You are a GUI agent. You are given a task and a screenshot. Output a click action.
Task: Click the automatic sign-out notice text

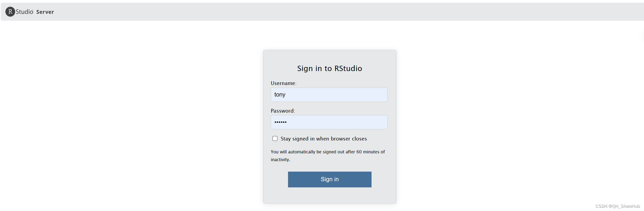328,156
